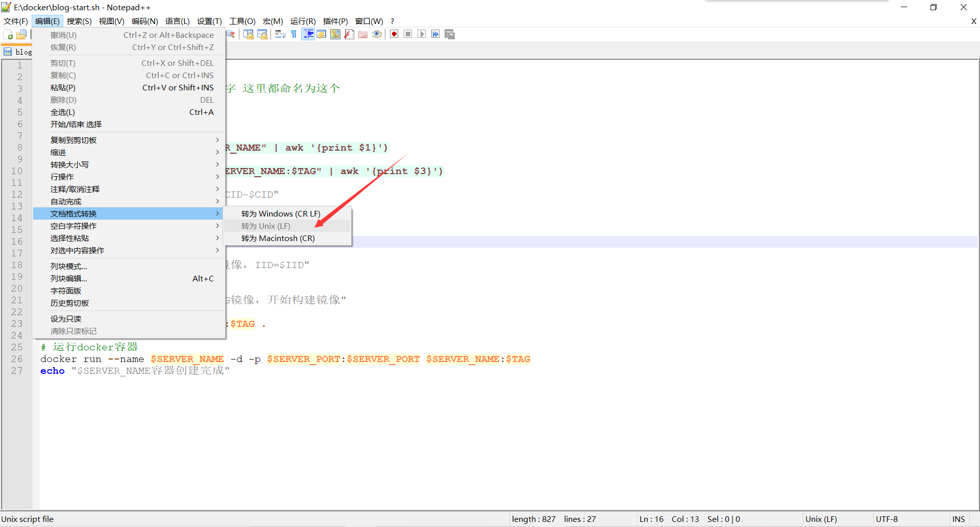Open the Document Map icon
980x527 pixels.
[x=335, y=34]
